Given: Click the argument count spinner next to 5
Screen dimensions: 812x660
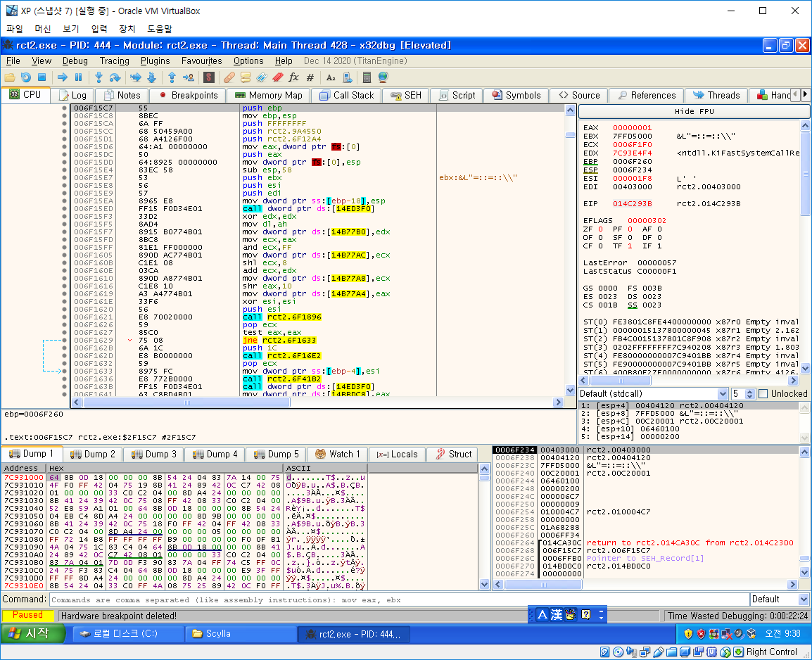Looking at the screenshot, I should click(x=749, y=394).
